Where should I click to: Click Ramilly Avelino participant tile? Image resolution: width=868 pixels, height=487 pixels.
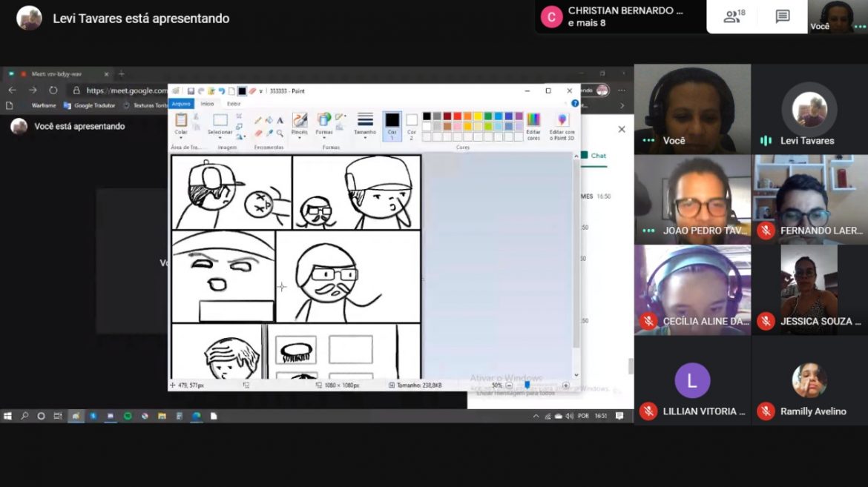tap(809, 380)
